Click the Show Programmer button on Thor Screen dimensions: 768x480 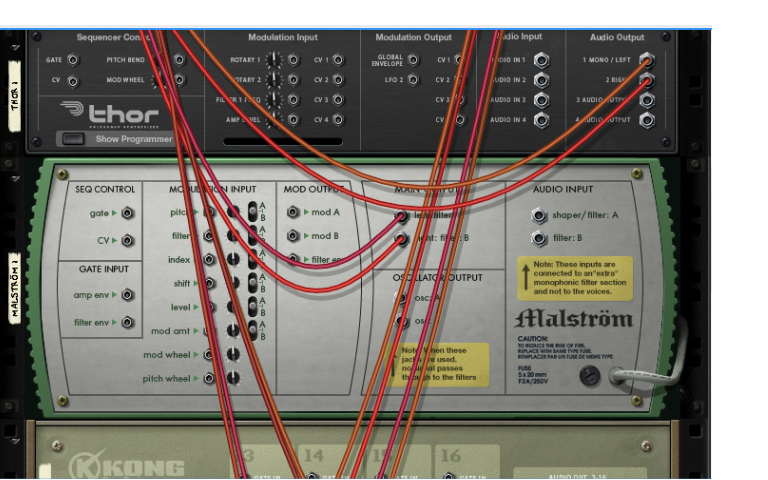(x=73, y=139)
